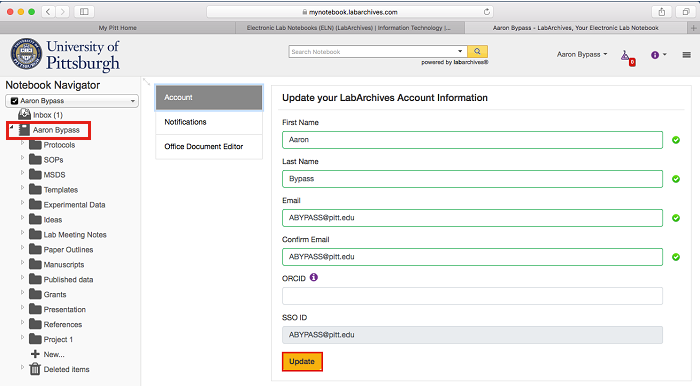This screenshot has height=386, width=700.
Task: Click the Lab Meeting Notes folder icon
Action: coord(35,234)
